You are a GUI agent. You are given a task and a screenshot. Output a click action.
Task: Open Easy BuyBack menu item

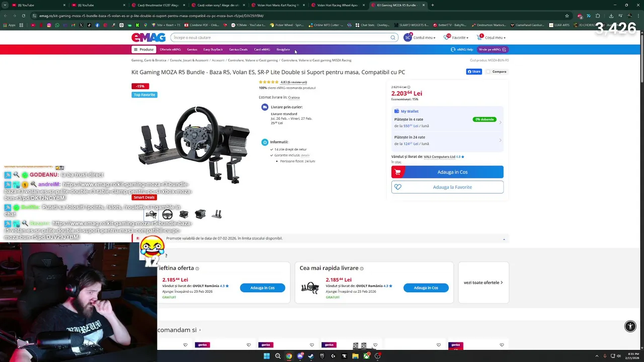(213, 49)
